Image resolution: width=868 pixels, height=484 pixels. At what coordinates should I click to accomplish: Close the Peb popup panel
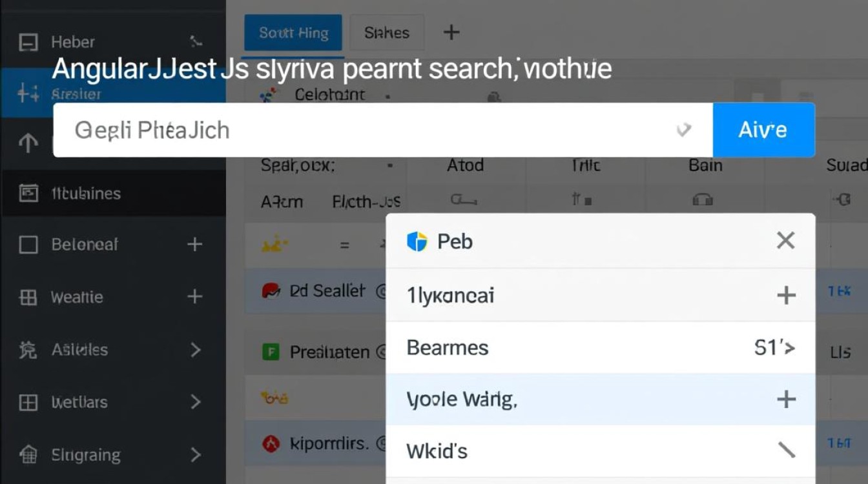tap(785, 241)
